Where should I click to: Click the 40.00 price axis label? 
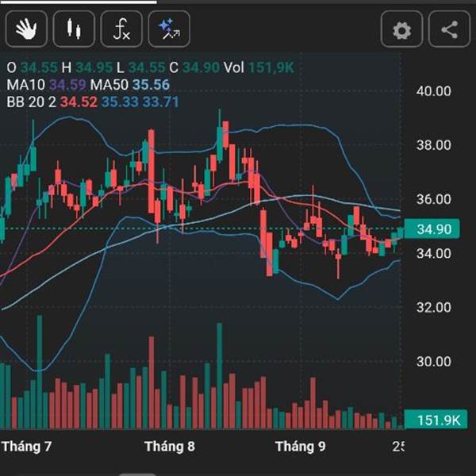(x=433, y=91)
